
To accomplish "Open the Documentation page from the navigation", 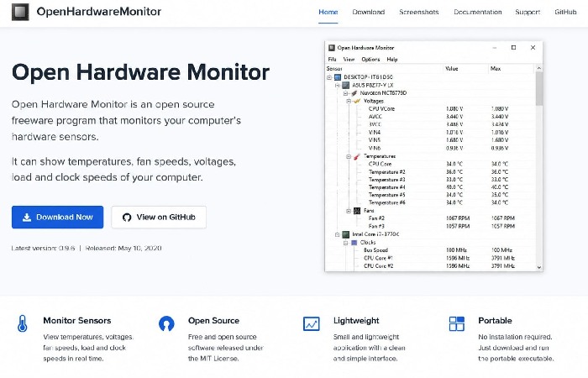I will (478, 12).
